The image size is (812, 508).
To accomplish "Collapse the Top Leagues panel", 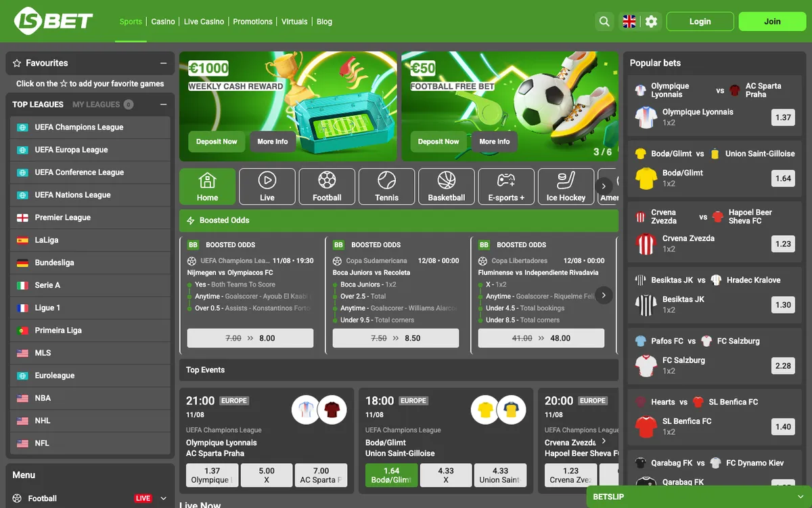I will pyautogui.click(x=163, y=104).
